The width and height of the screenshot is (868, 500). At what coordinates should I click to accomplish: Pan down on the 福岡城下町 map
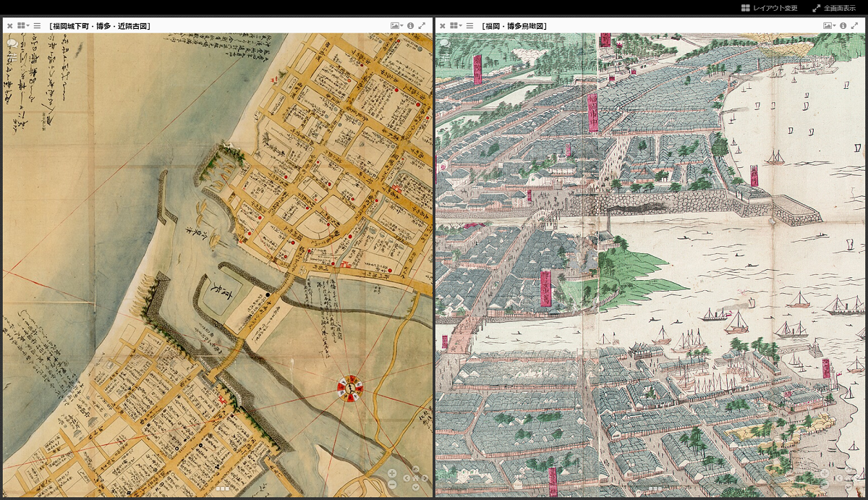pyautogui.click(x=416, y=486)
